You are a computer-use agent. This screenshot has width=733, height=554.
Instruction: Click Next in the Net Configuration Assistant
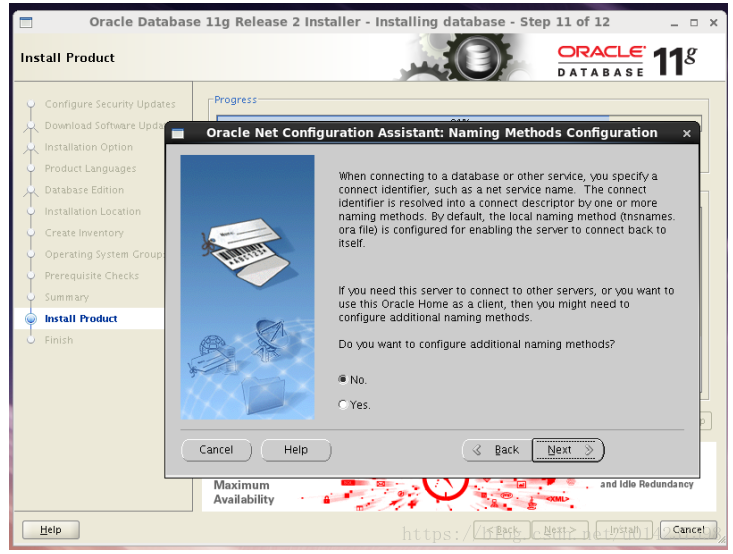(568, 450)
